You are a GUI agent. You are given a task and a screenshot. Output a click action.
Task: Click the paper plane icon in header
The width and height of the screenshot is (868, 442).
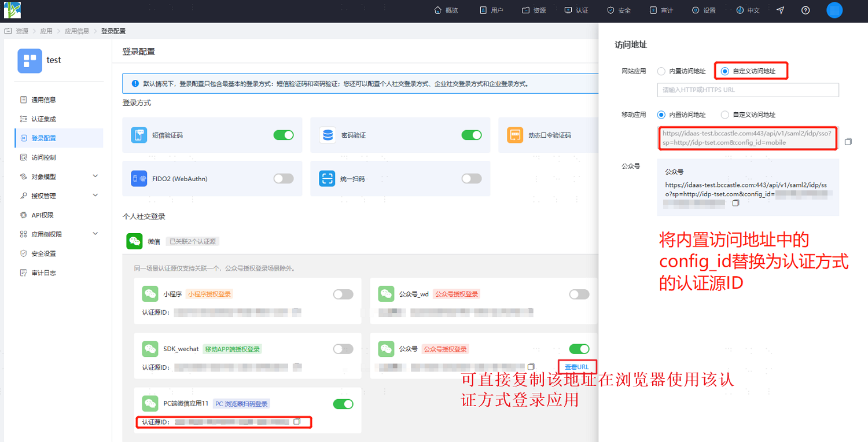pyautogui.click(x=780, y=10)
